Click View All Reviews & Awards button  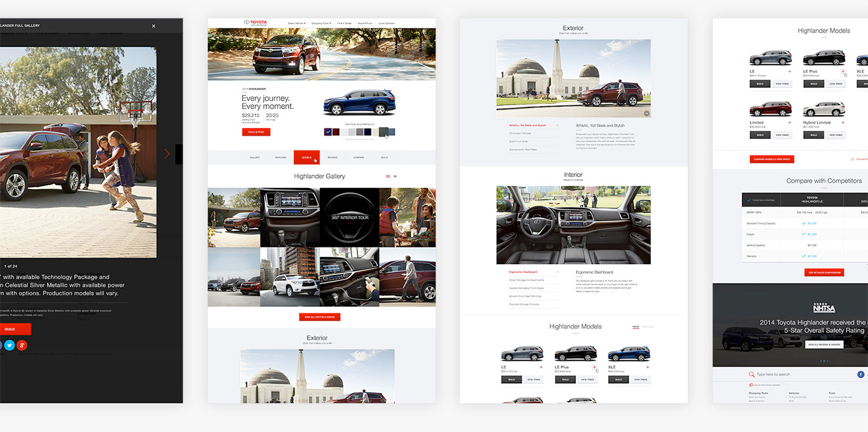[824, 344]
